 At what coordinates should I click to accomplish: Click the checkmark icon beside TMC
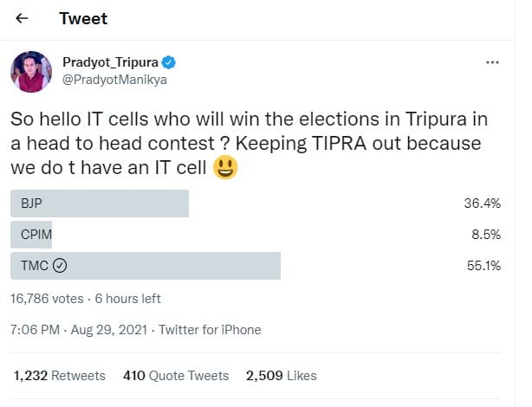point(60,266)
